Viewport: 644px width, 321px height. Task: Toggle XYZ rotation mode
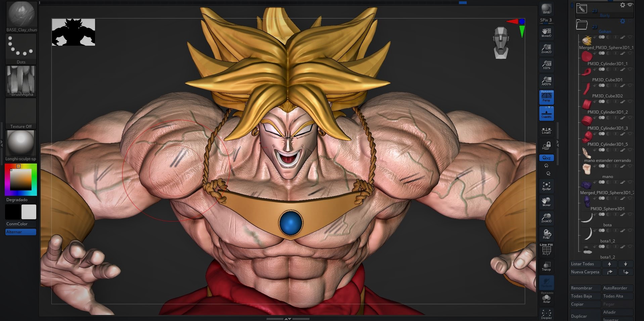546,158
